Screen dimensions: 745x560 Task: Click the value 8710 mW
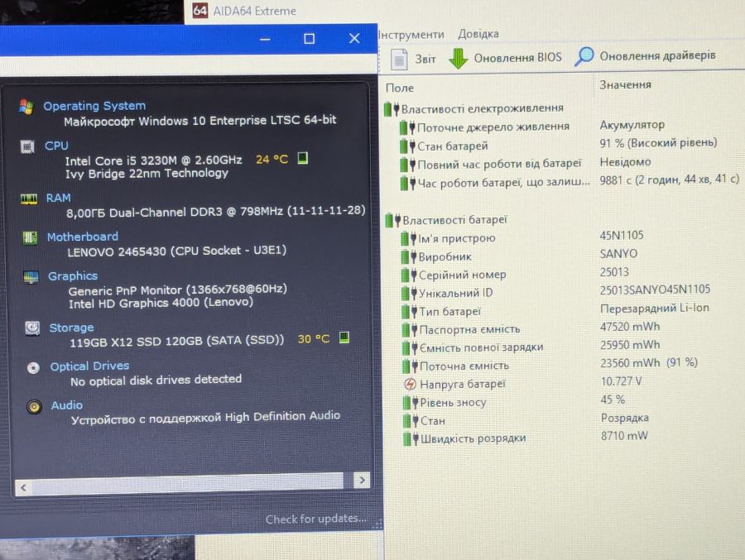point(624,436)
